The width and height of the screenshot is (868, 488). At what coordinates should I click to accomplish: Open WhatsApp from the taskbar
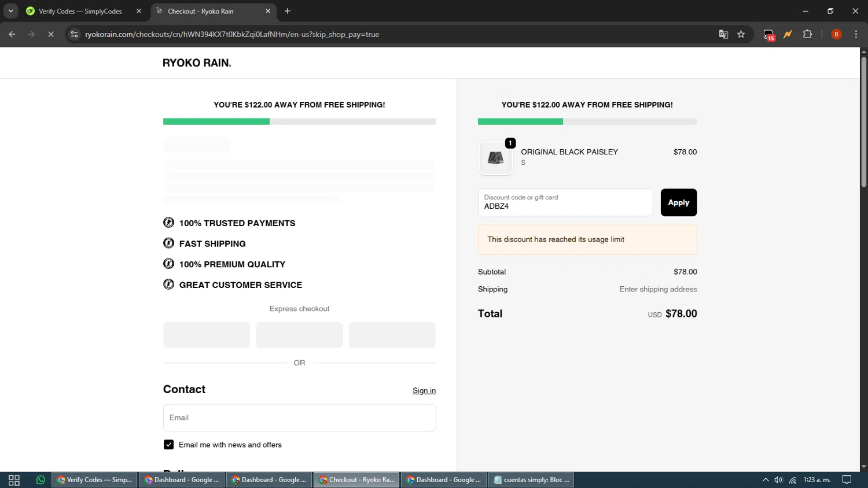point(41,480)
